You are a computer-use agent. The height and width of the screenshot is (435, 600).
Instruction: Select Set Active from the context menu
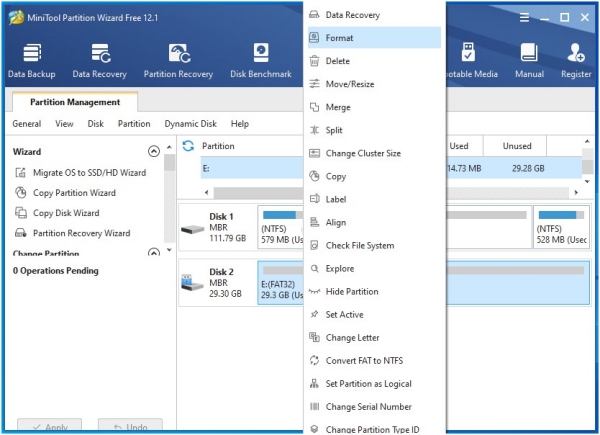374,314
